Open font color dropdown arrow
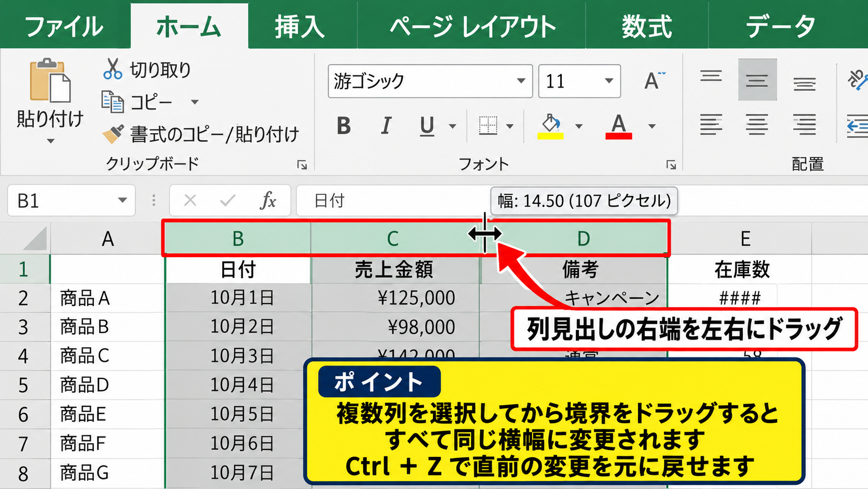The height and width of the screenshot is (489, 868). [x=652, y=126]
